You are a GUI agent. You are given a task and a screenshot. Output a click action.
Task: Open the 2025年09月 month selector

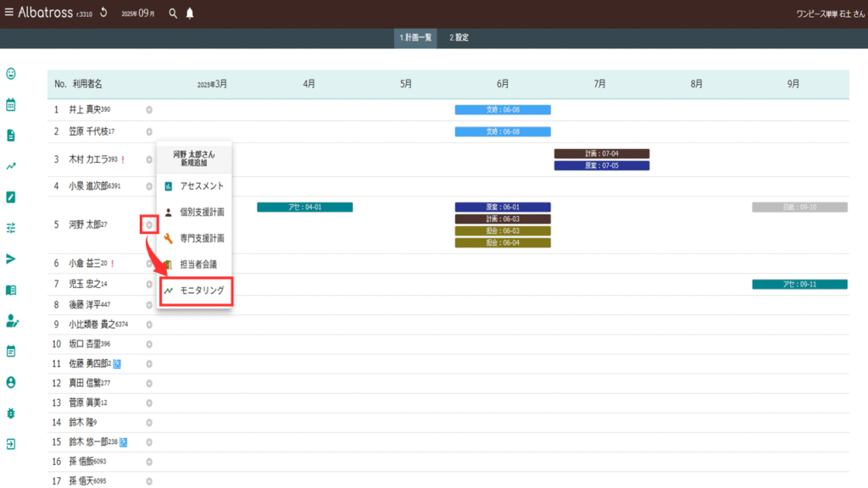(137, 14)
